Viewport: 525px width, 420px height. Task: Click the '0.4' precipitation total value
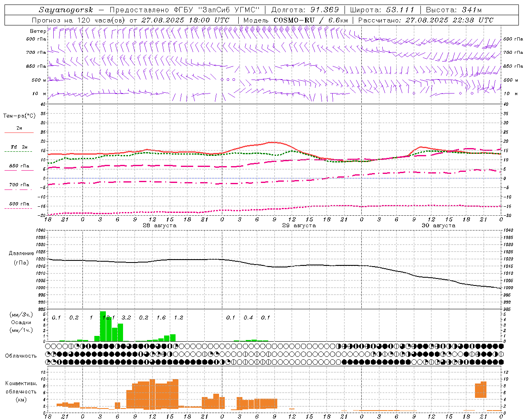[248, 317]
